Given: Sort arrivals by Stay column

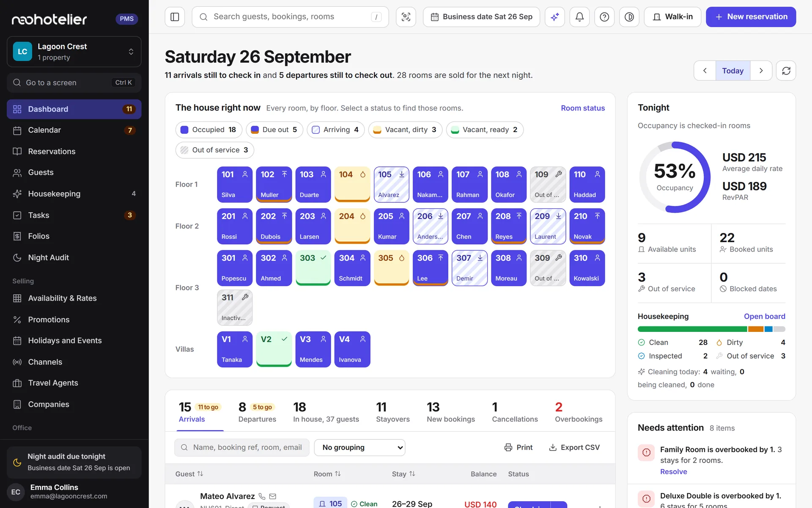Looking at the screenshot, I should (x=403, y=474).
